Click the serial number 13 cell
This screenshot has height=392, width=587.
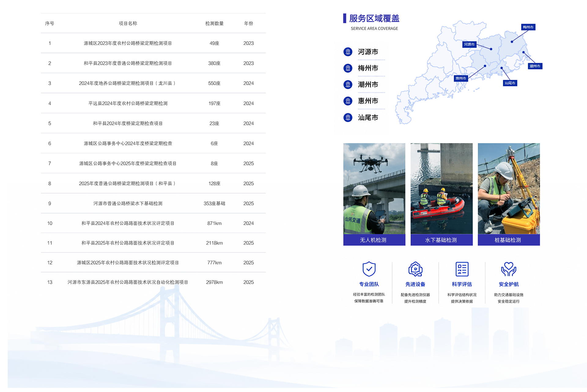(x=50, y=282)
